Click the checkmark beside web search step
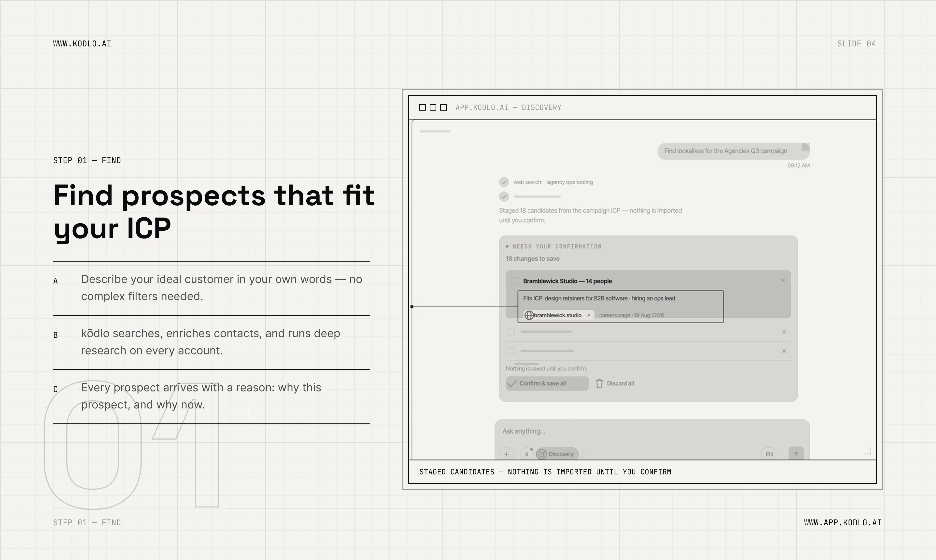Screen dimensions: 936x560 504,182
